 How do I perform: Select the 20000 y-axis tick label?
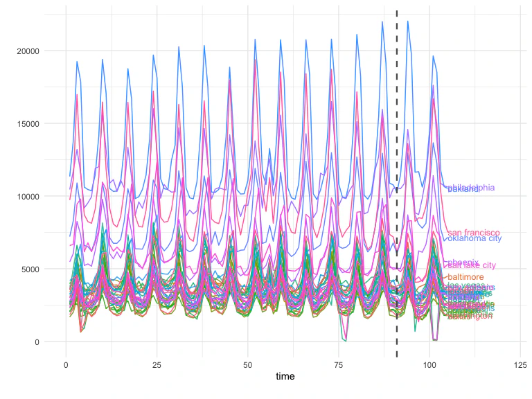28,51
